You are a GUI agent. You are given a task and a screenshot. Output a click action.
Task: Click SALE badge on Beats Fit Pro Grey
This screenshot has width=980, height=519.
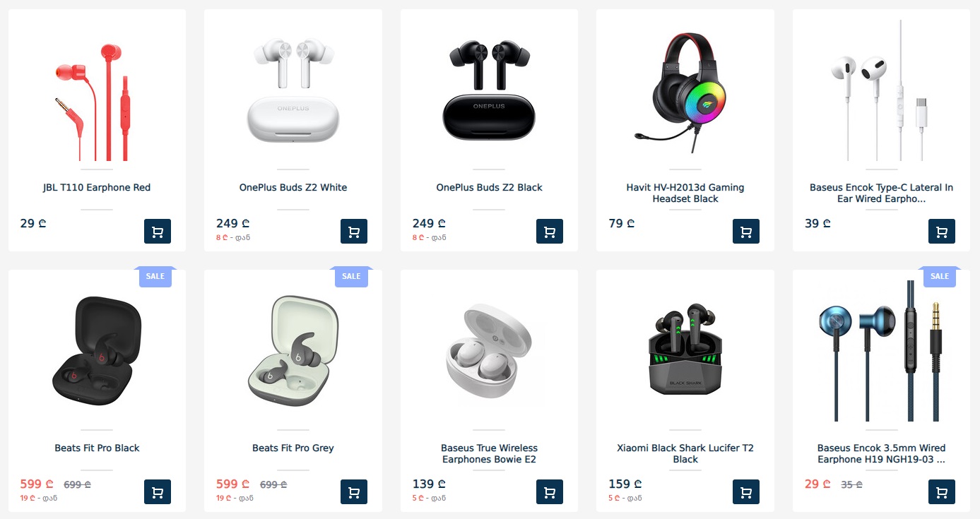[x=351, y=276]
